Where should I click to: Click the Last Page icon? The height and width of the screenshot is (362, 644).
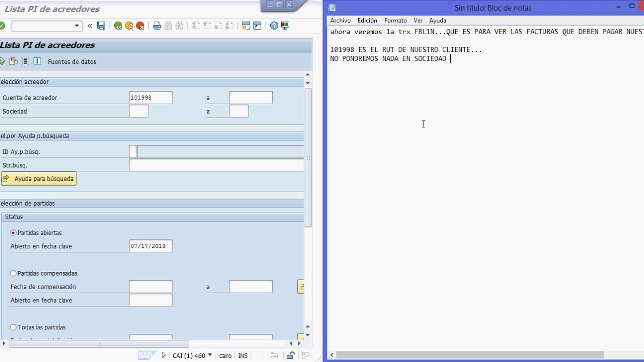(x=229, y=26)
